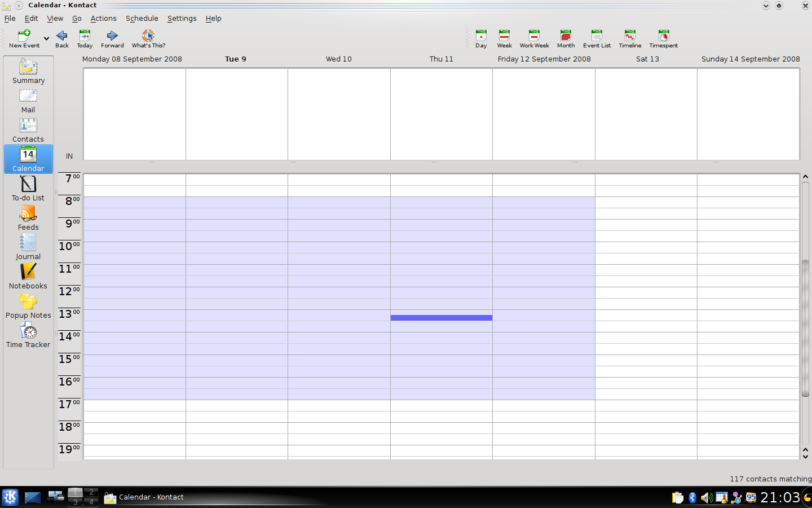
Task: Open the Mail component
Action: pyautogui.click(x=28, y=100)
